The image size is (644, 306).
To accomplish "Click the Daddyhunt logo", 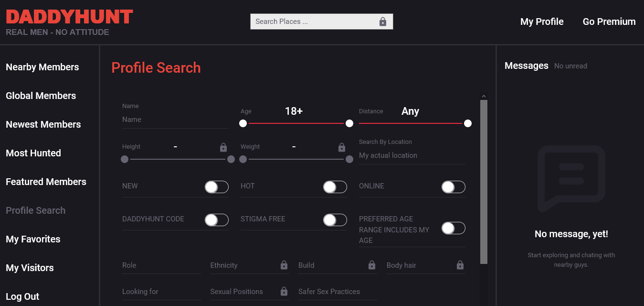I will [69, 17].
